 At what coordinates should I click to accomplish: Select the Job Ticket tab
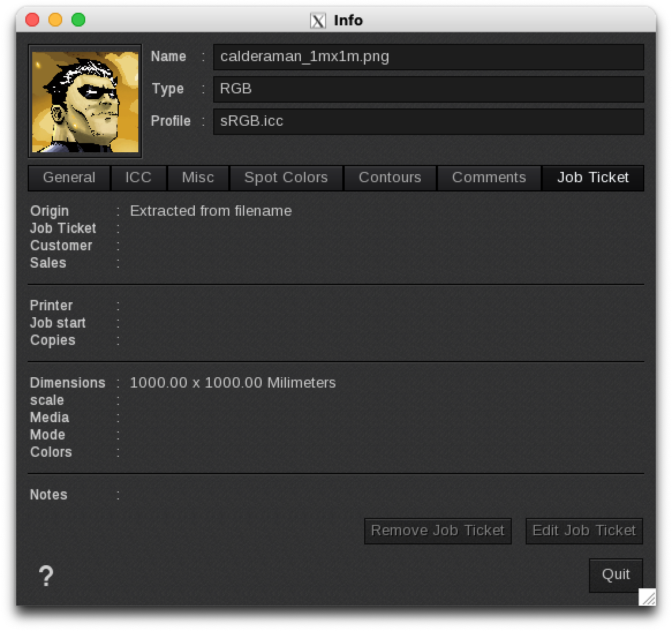click(593, 178)
